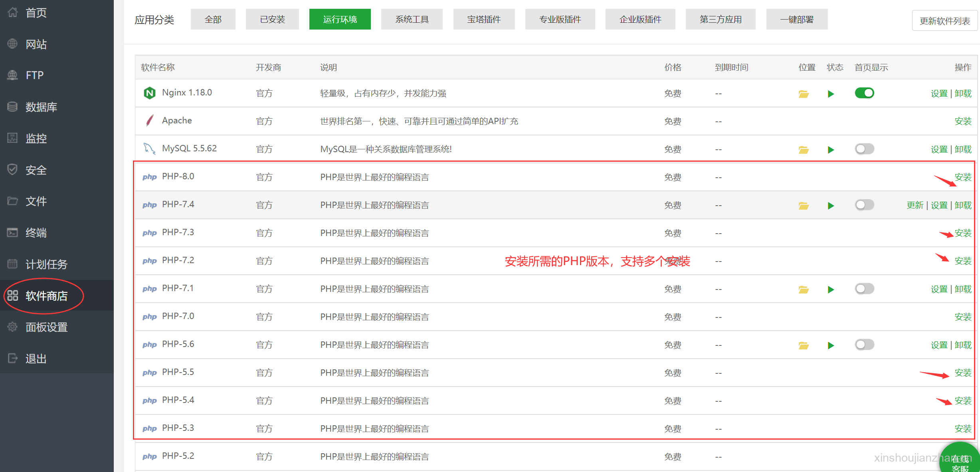Viewport: 980px width, 472px height.
Task: Open 设置 for PHP-7.1
Action: click(x=939, y=289)
